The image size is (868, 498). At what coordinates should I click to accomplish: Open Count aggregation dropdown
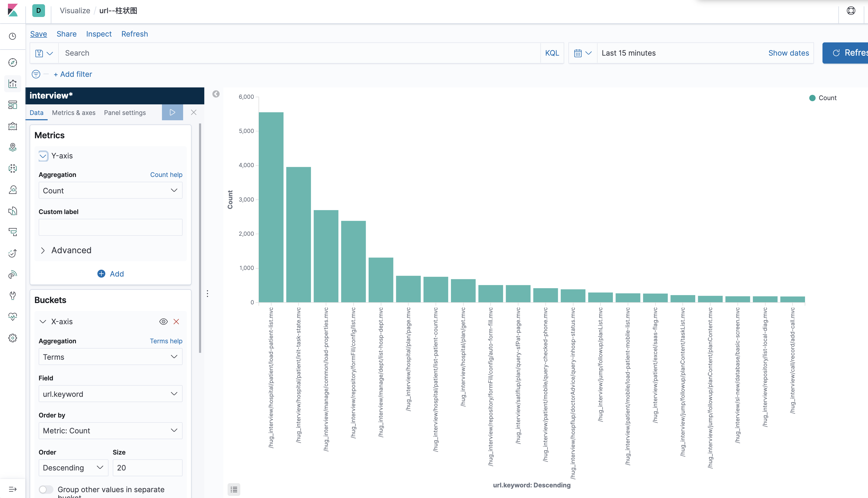[110, 190]
